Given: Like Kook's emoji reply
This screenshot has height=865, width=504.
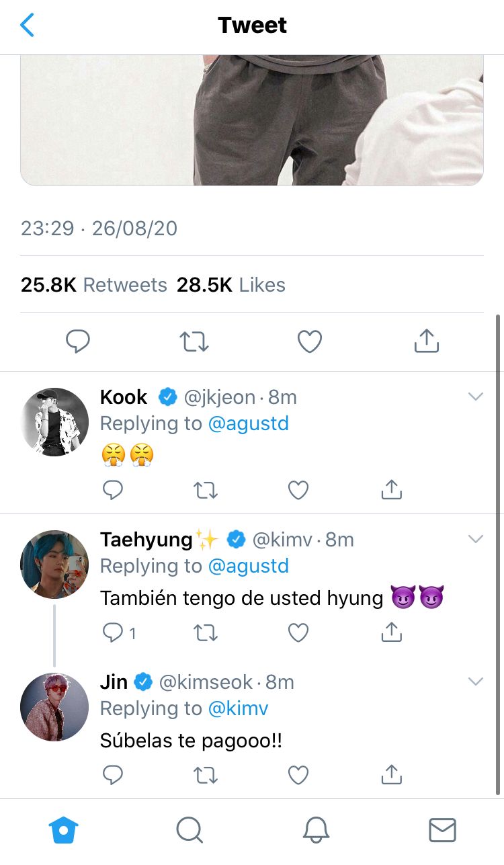Looking at the screenshot, I should click(x=298, y=491).
